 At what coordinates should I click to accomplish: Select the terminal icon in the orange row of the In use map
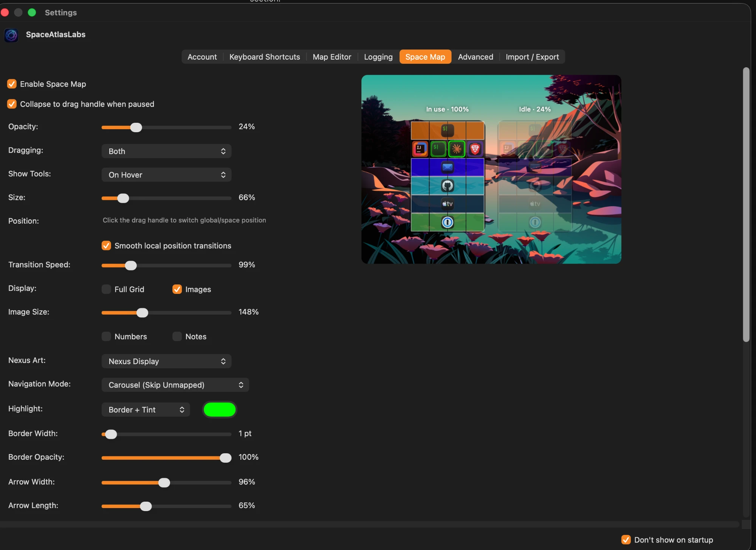(447, 130)
